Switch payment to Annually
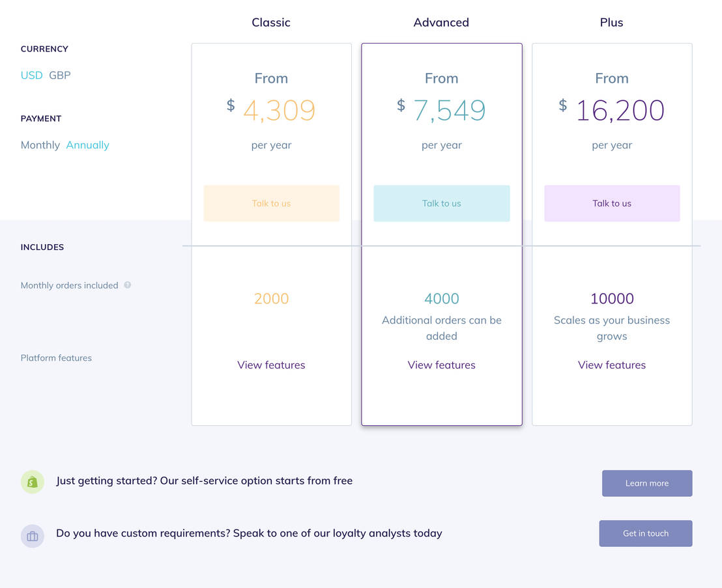 coord(87,145)
